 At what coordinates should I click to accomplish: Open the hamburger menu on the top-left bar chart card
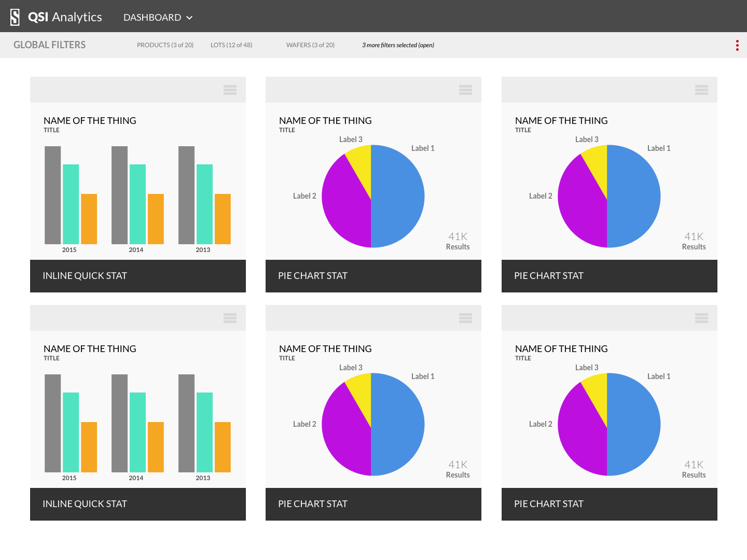(x=230, y=90)
